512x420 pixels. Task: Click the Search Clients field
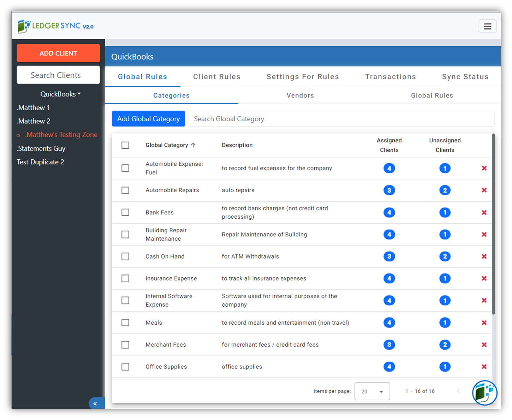coord(58,75)
